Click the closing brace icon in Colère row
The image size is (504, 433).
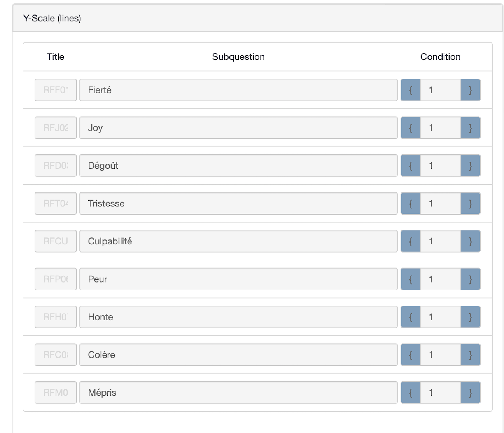(x=471, y=355)
